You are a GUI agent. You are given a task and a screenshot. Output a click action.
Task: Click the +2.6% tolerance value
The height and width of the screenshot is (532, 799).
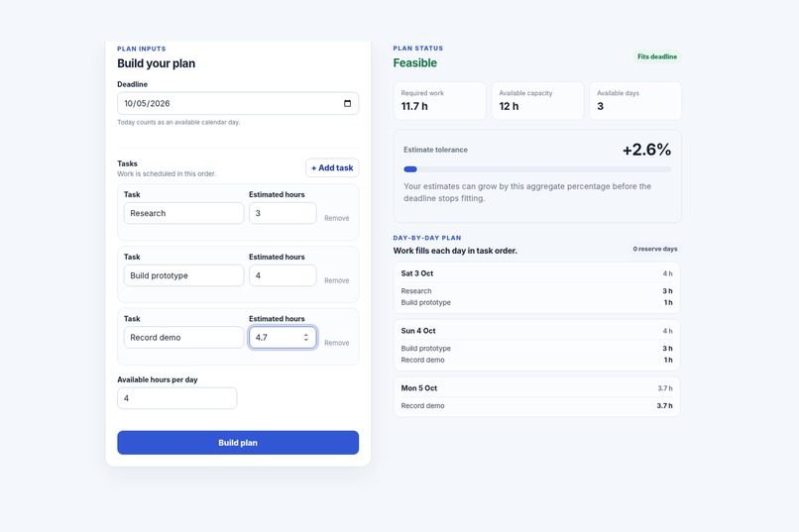tap(646, 150)
